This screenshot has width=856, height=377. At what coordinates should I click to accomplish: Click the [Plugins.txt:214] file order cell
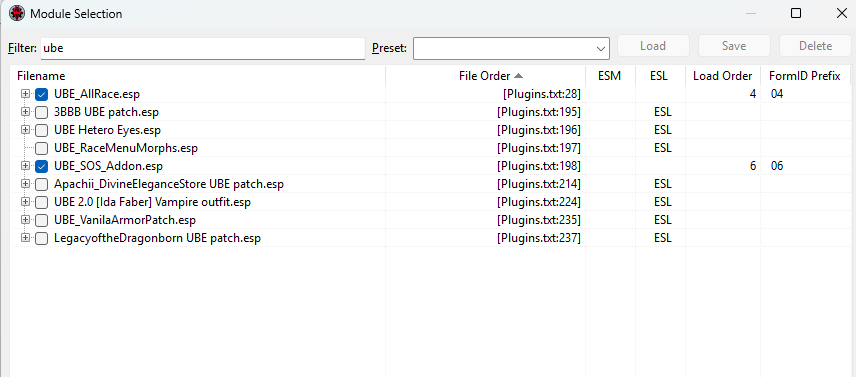(539, 184)
